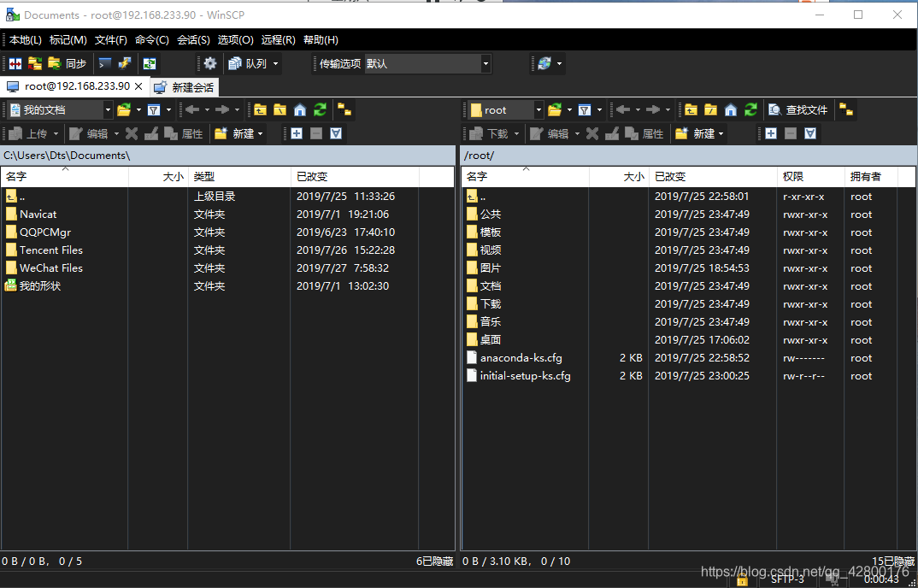
Task: Go to remote home directory icon
Action: [x=731, y=109]
